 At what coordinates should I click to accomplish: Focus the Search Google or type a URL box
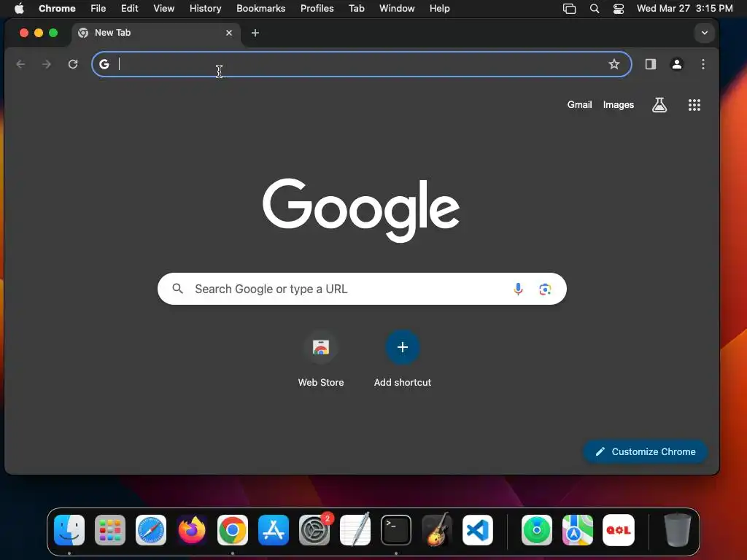coord(362,289)
